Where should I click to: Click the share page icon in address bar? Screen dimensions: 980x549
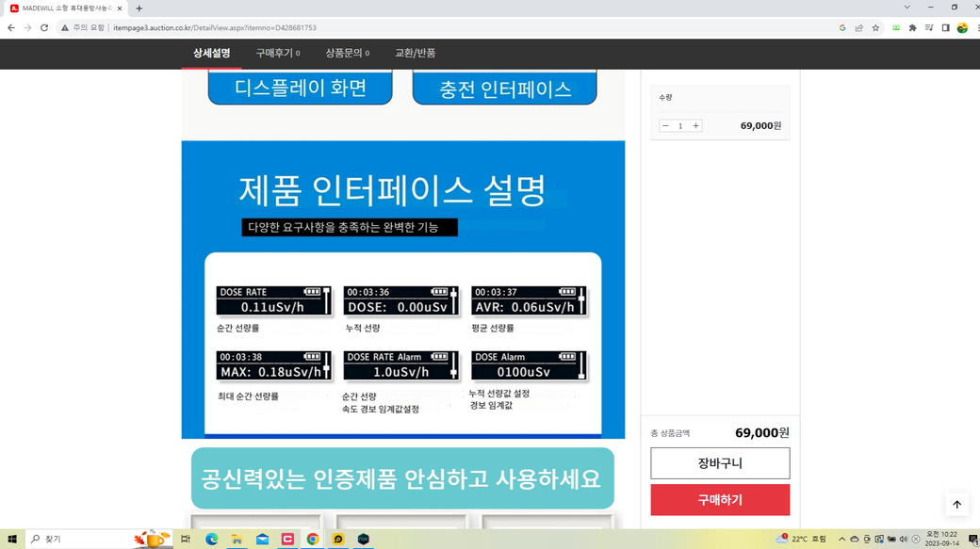click(858, 28)
